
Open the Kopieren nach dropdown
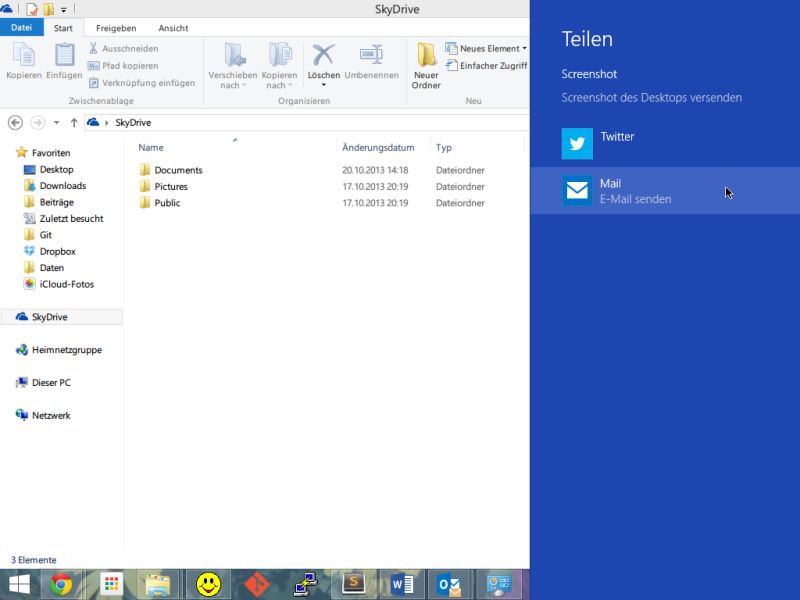coord(279,66)
